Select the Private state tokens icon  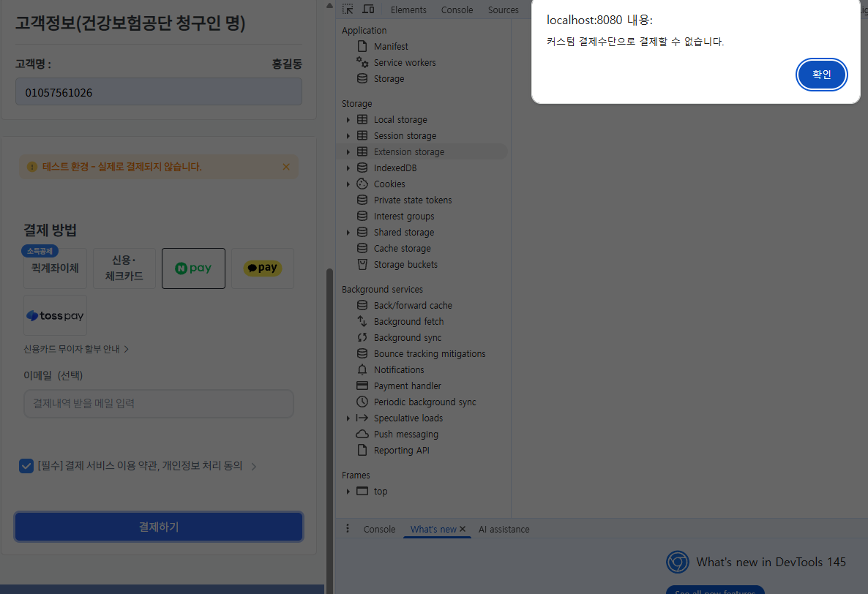[x=362, y=200]
